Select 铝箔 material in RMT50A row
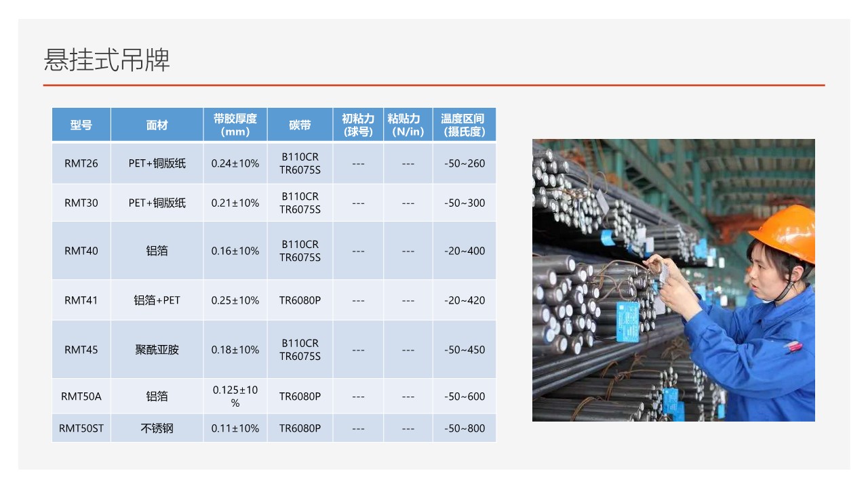Image resolution: width=868 pixels, height=488 pixels. point(157,396)
